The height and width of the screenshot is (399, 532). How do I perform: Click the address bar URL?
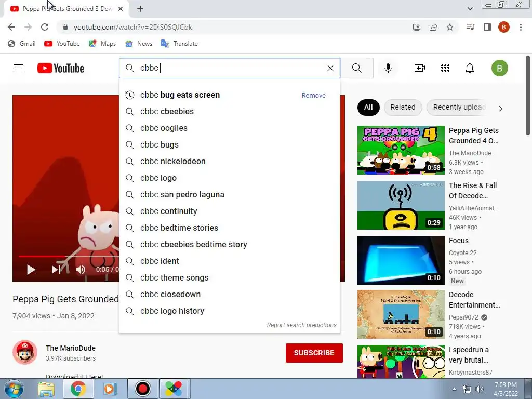click(132, 27)
